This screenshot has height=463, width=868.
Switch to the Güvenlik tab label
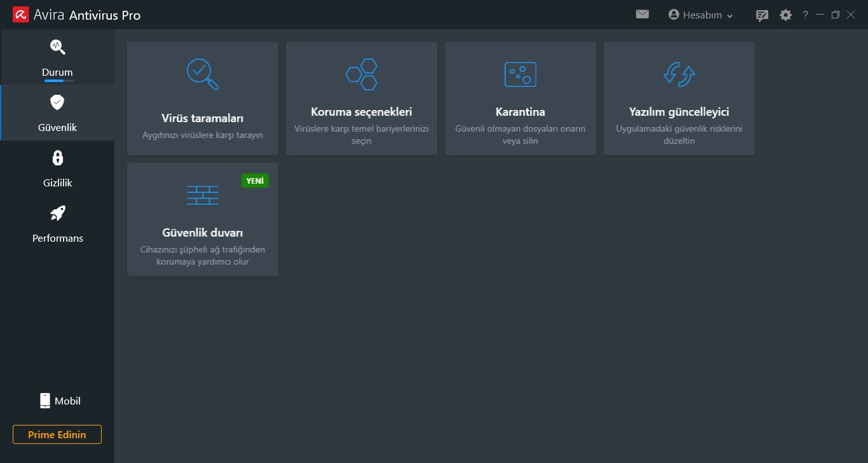(x=57, y=127)
